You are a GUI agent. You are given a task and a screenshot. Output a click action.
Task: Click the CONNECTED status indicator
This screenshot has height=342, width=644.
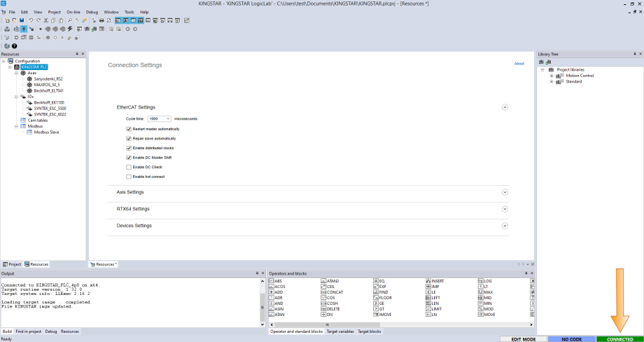coord(619,339)
